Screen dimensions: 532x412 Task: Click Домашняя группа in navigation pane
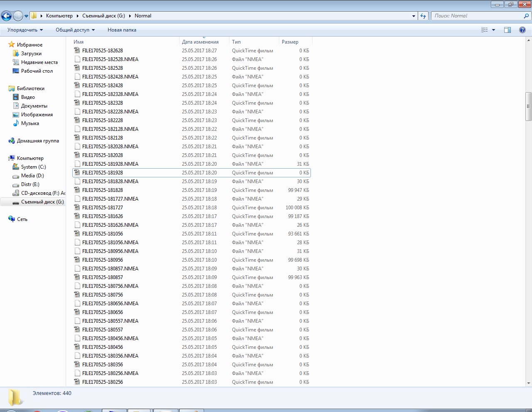(37, 141)
